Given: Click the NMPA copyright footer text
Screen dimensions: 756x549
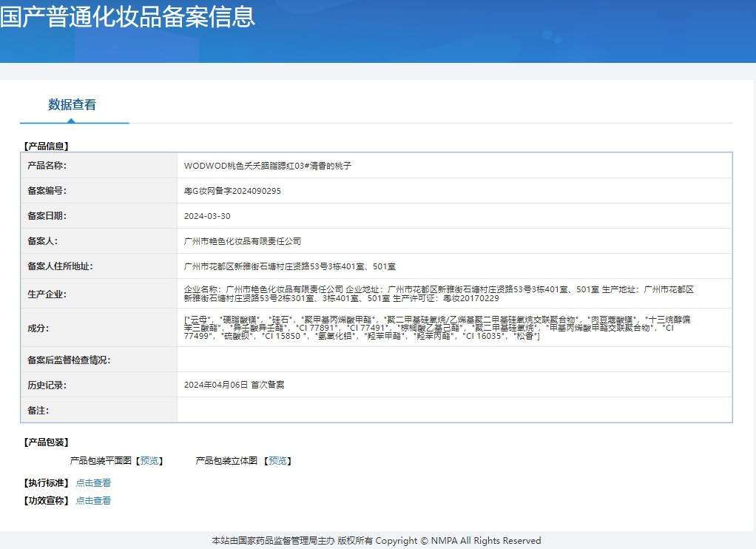Looking at the screenshot, I should pyautogui.click(x=377, y=541).
